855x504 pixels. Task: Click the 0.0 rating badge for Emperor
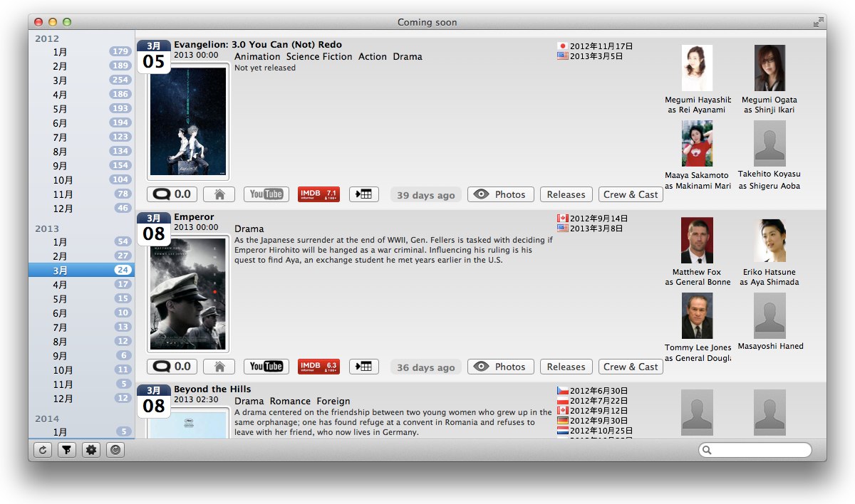pos(172,367)
